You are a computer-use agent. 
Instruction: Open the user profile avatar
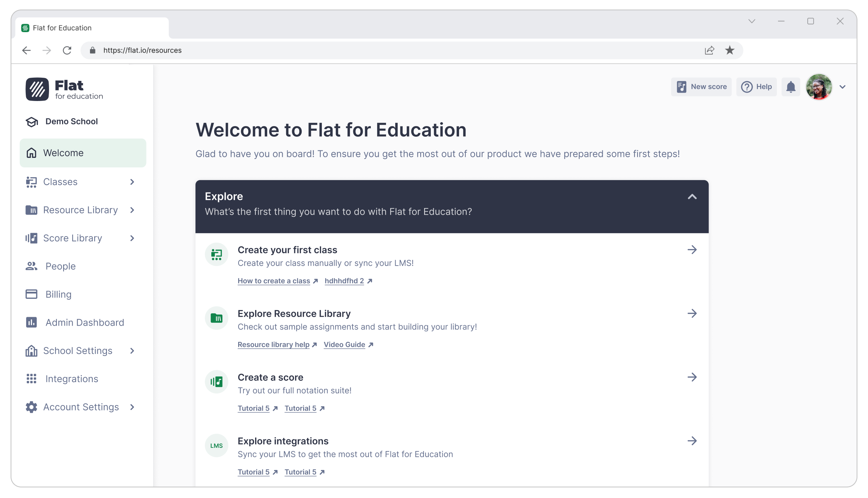pos(819,87)
